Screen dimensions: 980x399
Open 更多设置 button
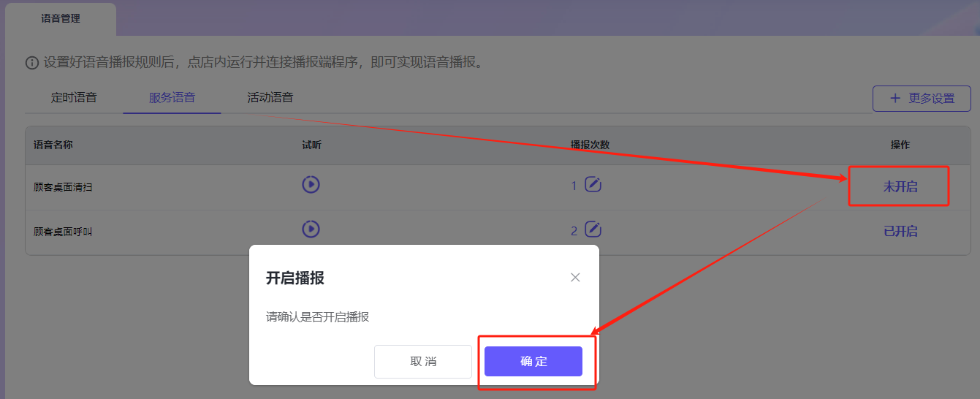(922, 99)
